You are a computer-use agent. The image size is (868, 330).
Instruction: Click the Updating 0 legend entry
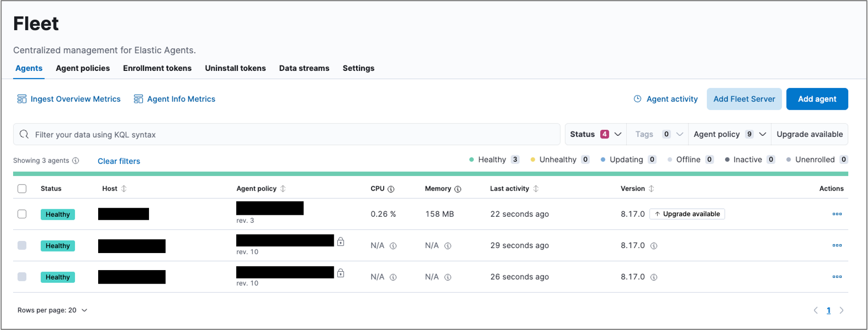click(x=628, y=159)
